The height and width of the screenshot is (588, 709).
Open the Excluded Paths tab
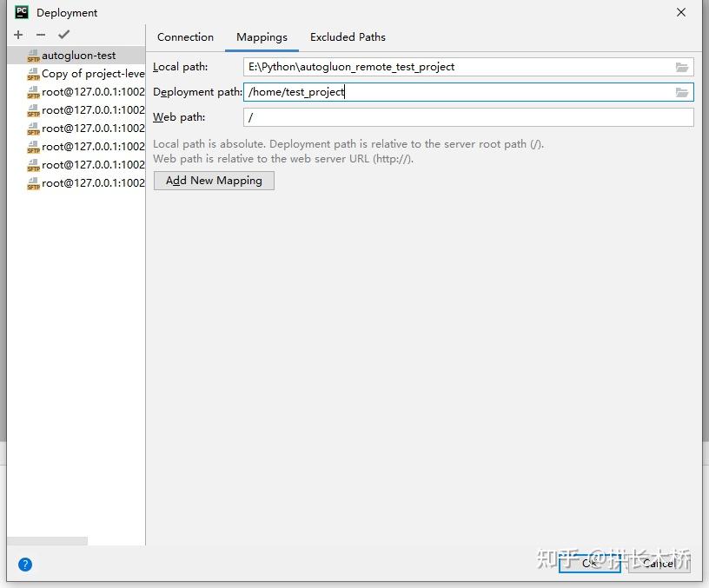(348, 37)
